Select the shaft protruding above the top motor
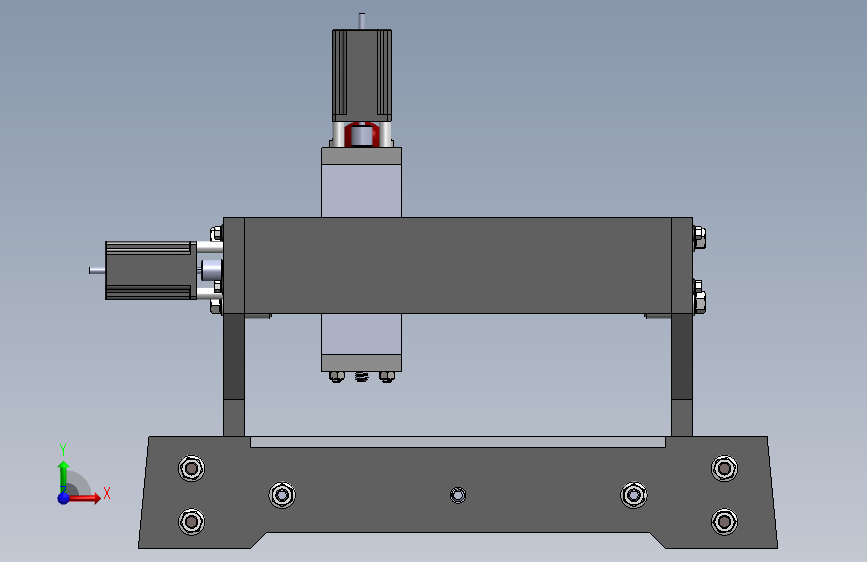 click(362, 21)
